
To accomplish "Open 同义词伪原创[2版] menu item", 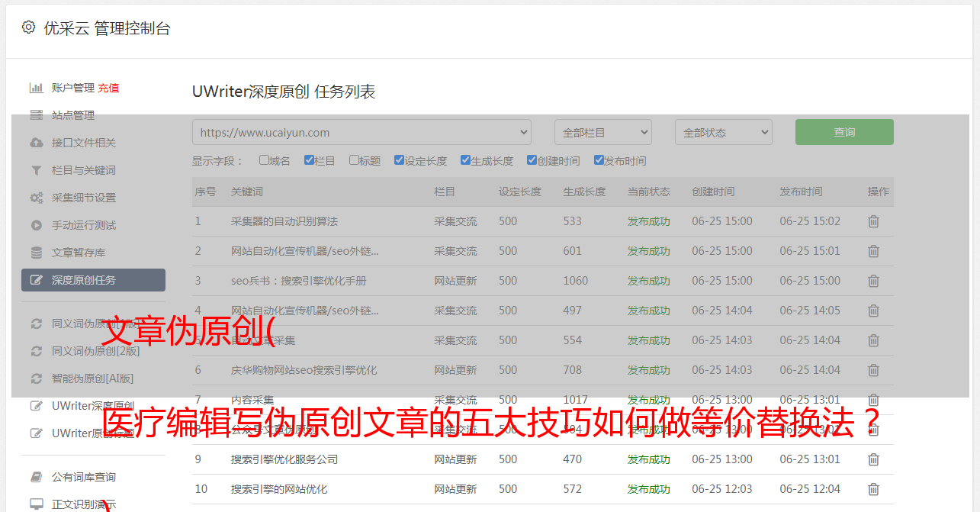I will [x=95, y=351].
